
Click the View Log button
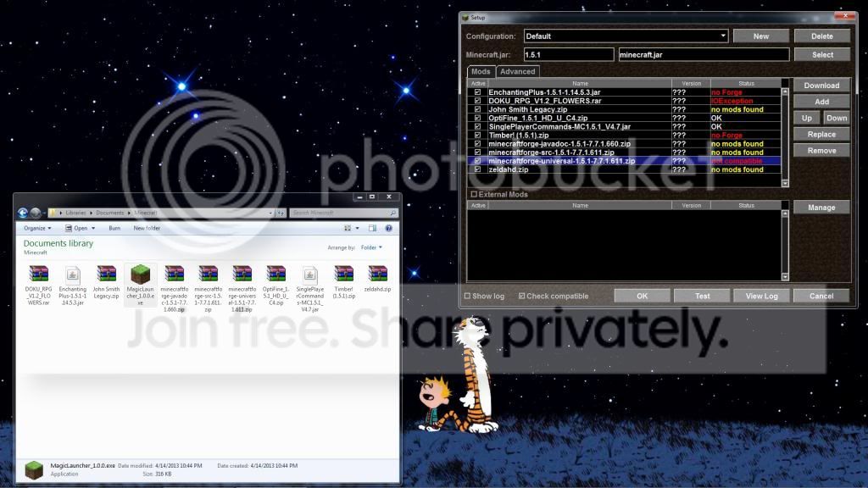coord(761,296)
